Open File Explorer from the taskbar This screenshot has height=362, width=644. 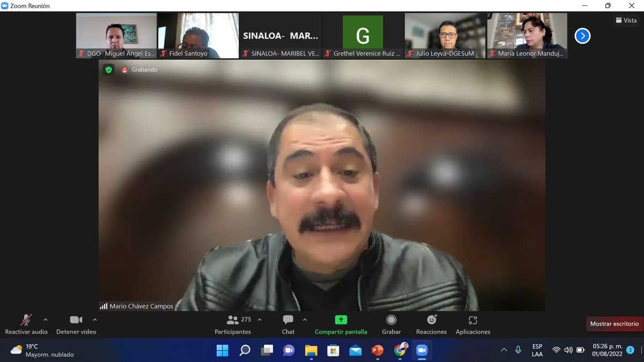311,351
